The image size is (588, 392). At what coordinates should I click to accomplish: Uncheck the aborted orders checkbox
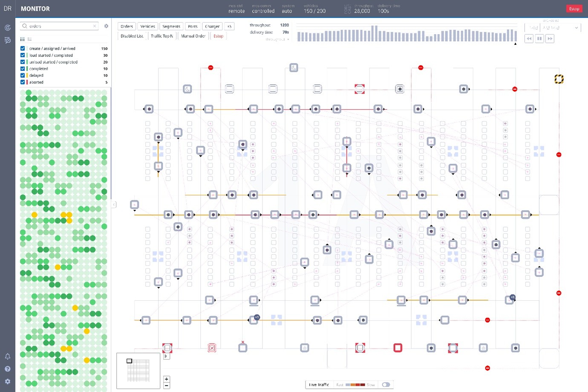[x=23, y=82]
